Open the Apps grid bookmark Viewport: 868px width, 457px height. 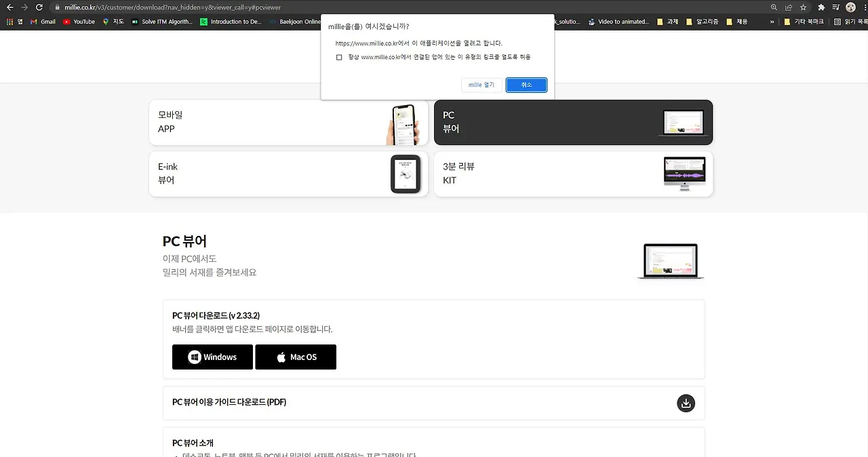point(14,22)
